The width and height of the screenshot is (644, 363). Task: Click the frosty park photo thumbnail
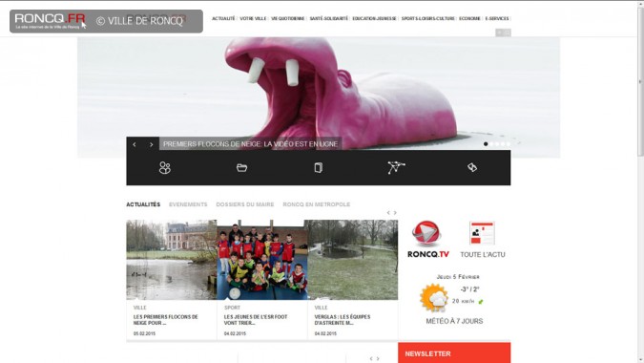point(353,260)
